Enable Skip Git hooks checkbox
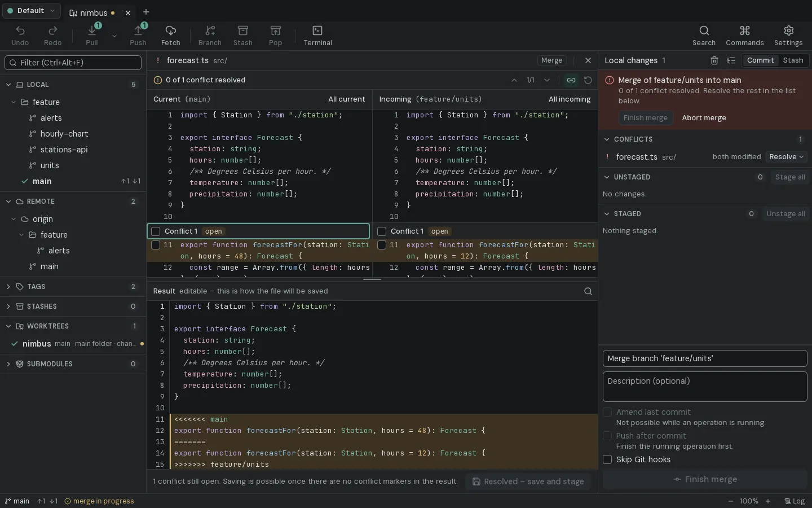Viewport: 812px width, 508px height. tap(607, 459)
